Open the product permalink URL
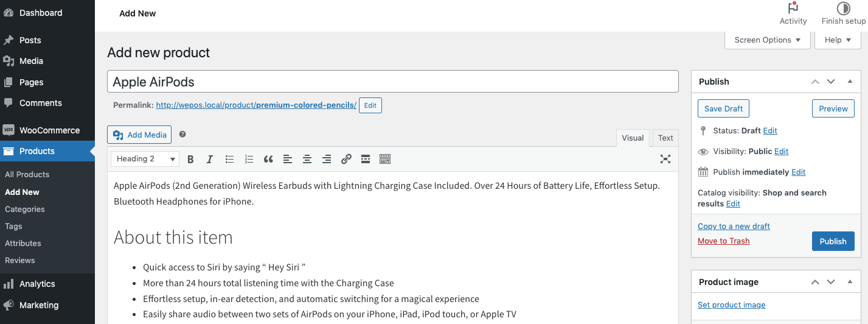This screenshot has width=868, height=324. 256,105
